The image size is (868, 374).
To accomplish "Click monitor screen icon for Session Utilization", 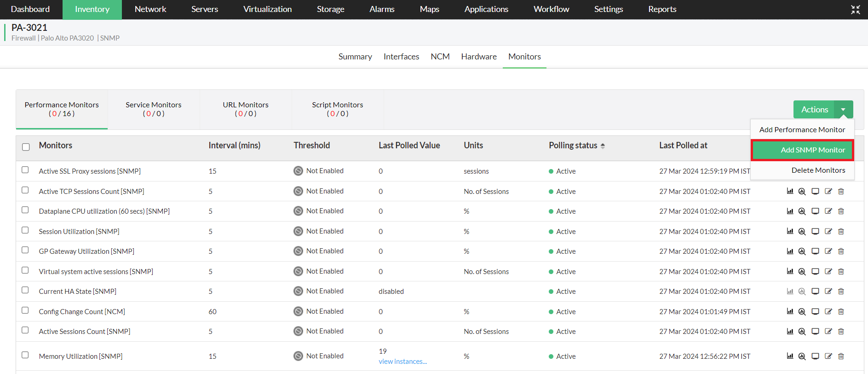I will click(815, 231).
